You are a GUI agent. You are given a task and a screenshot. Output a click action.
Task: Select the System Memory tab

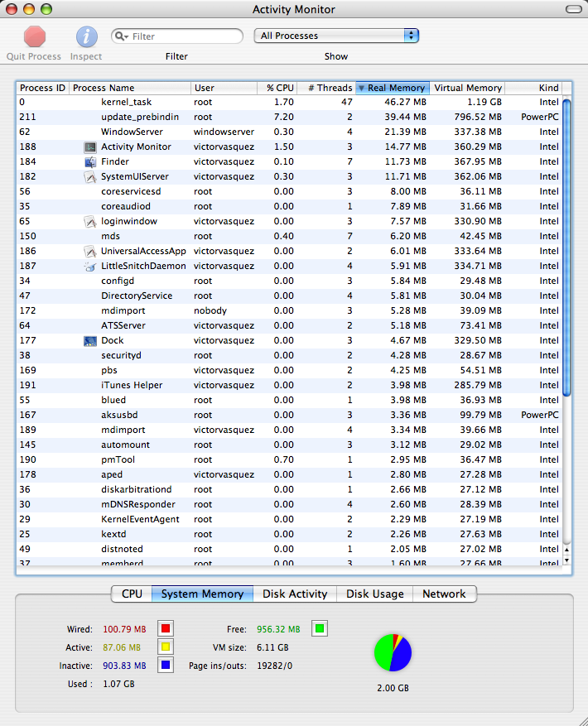(x=202, y=594)
